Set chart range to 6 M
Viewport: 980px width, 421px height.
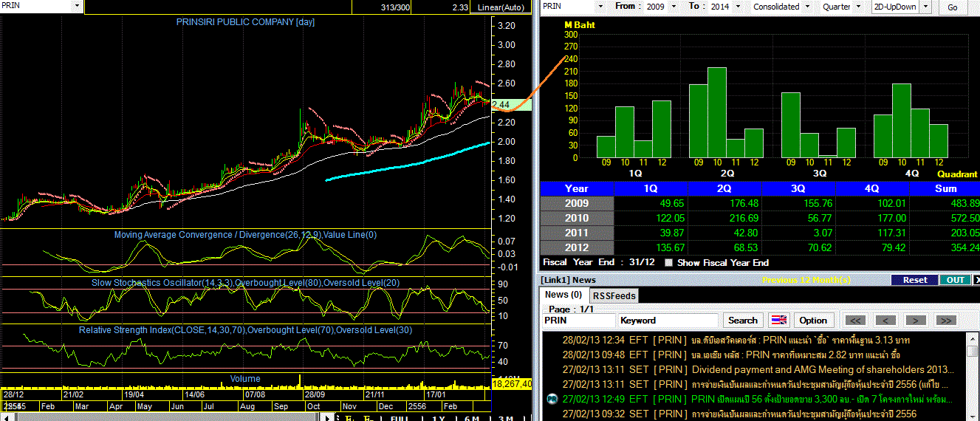[472, 417]
